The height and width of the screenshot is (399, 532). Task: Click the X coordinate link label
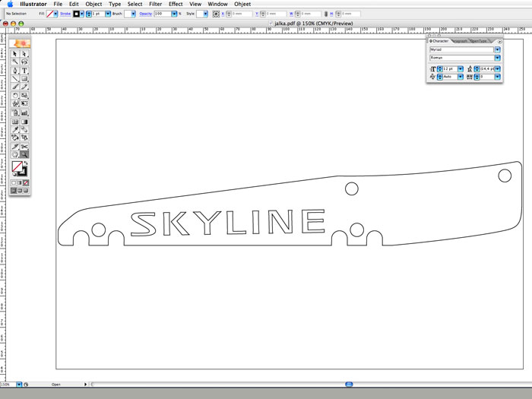point(223,14)
